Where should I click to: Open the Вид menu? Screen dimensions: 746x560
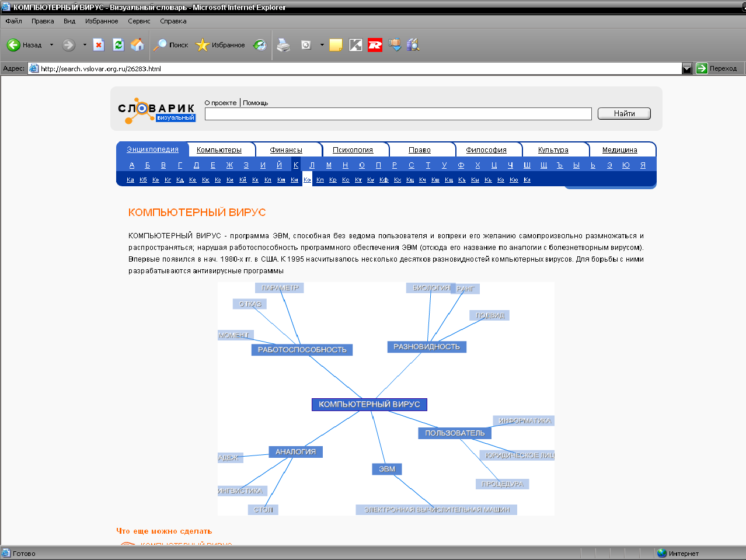pyautogui.click(x=69, y=21)
